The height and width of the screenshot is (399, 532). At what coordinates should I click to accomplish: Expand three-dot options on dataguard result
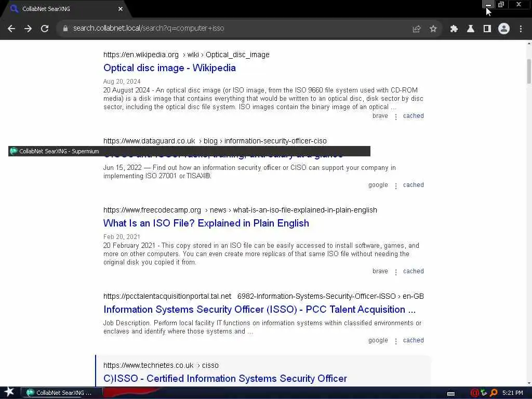(395, 186)
